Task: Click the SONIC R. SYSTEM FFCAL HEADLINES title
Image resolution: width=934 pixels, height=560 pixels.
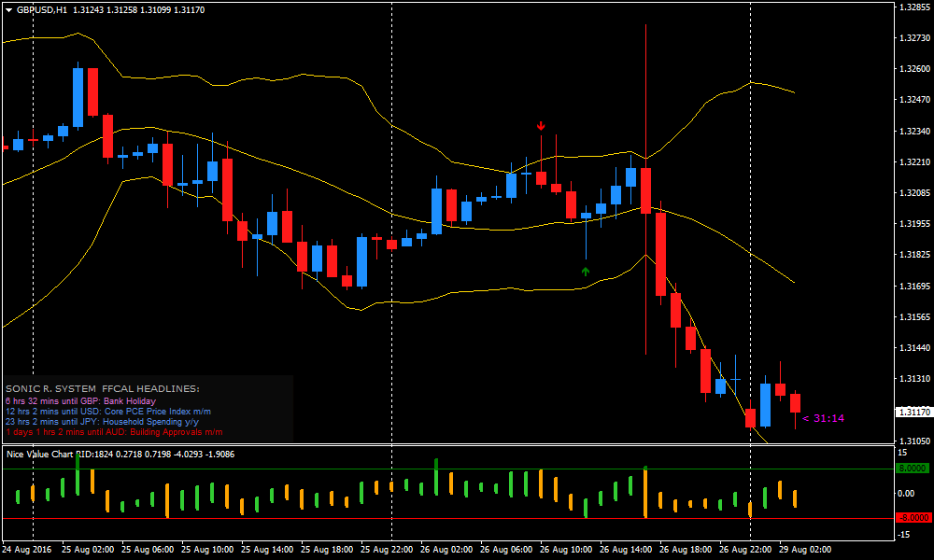Action: click(x=102, y=388)
